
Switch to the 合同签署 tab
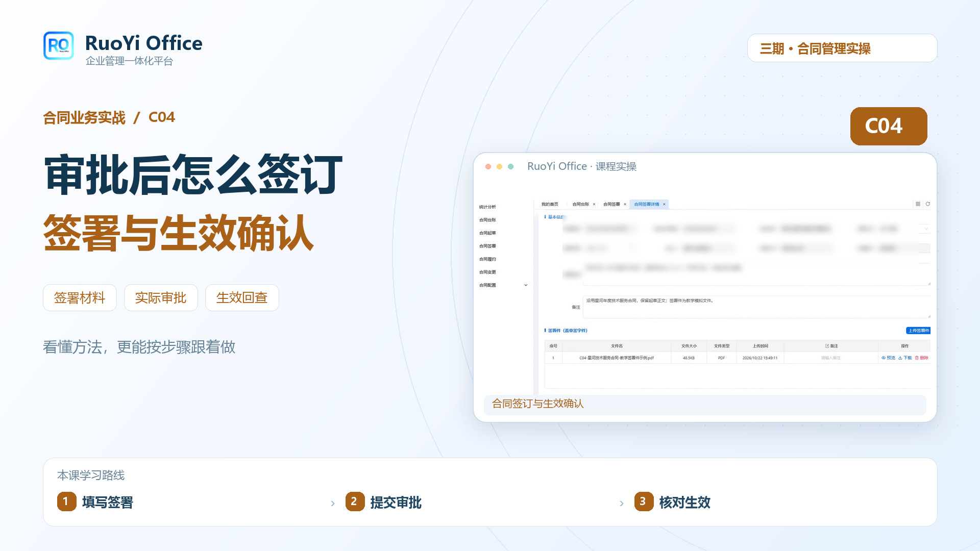[611, 204]
